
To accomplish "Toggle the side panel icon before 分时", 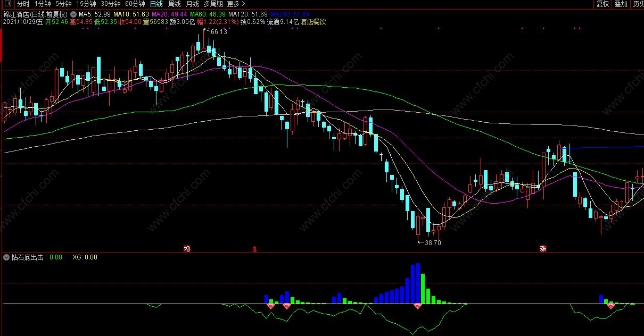I will tap(7, 4).
